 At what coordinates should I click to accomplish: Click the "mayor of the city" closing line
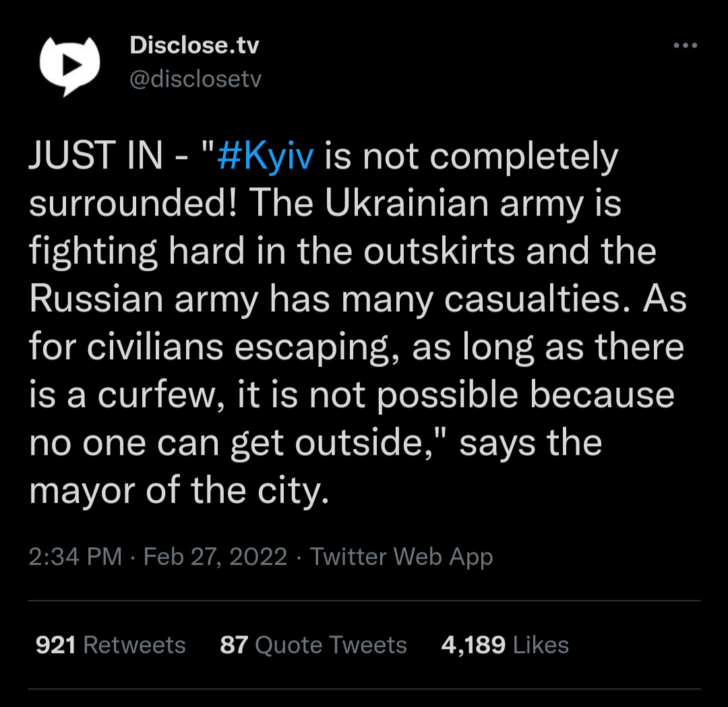(x=179, y=491)
